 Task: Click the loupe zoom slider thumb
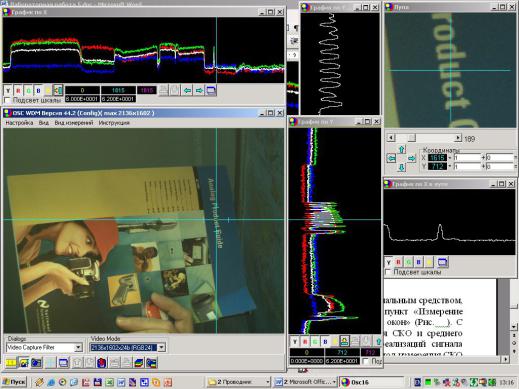(412, 138)
